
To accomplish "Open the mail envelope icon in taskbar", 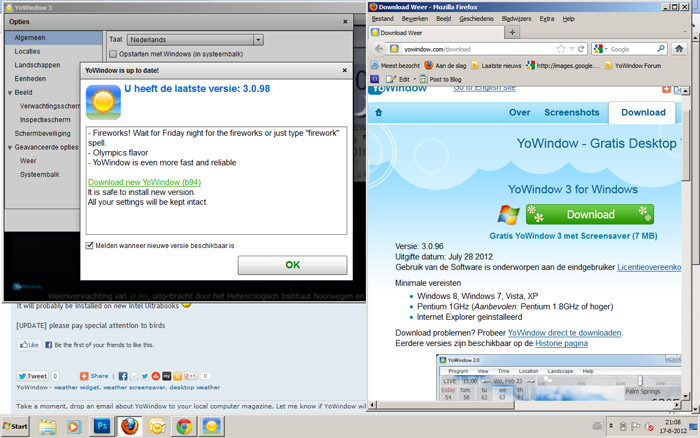I will coord(157,427).
